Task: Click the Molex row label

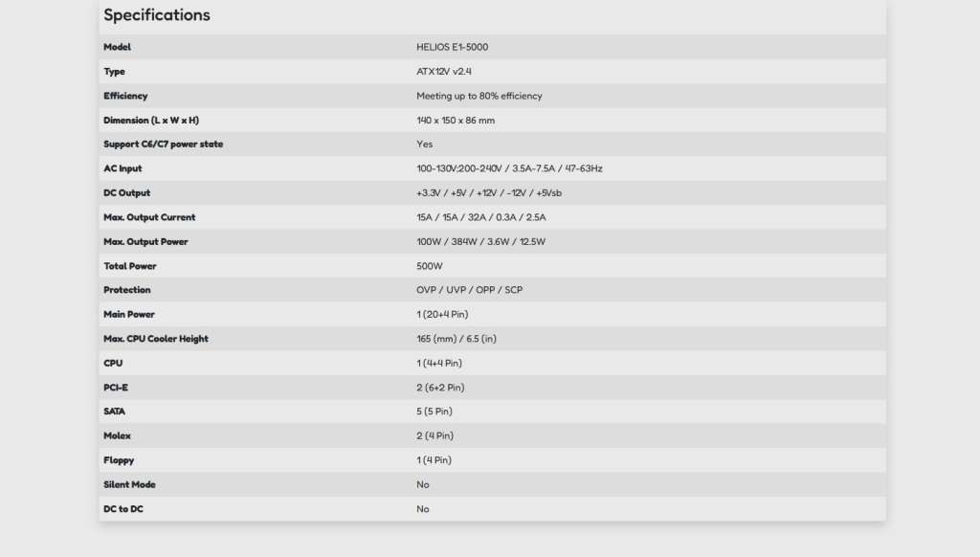Action: pyautogui.click(x=117, y=435)
